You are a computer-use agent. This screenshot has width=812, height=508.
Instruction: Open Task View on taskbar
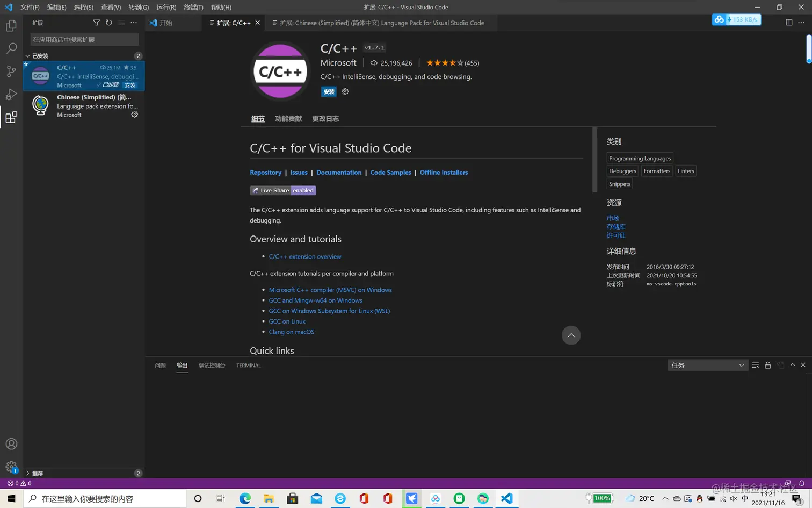point(221,498)
